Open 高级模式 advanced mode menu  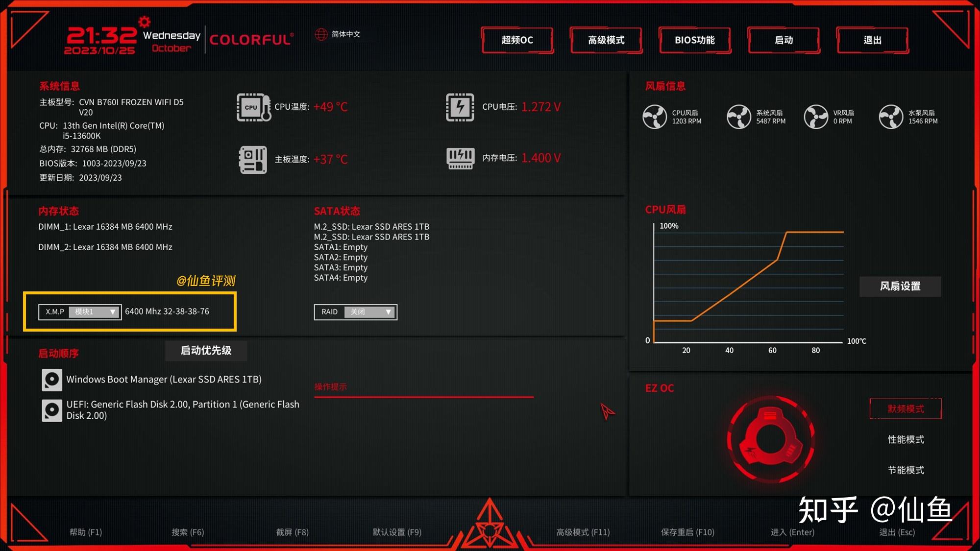[x=607, y=40]
